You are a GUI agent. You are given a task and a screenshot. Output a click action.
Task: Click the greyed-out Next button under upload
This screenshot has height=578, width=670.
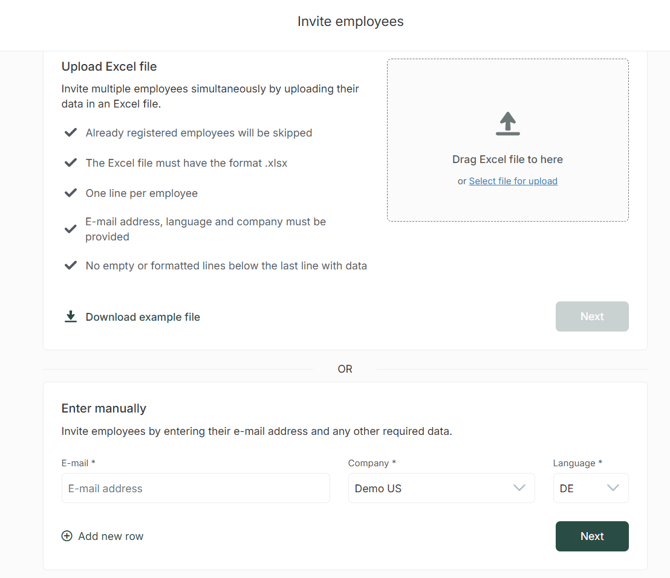592,316
